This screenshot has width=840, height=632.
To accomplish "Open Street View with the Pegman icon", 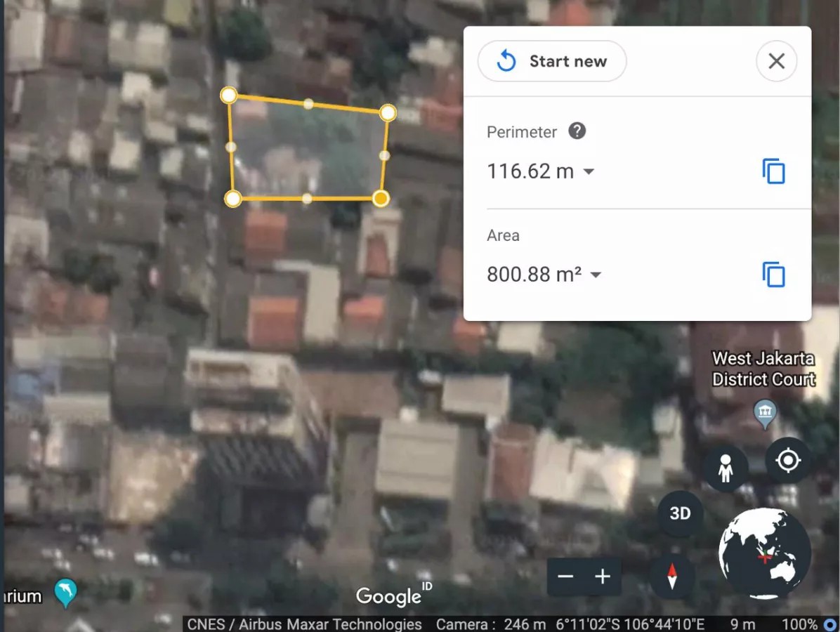I will tap(726, 468).
